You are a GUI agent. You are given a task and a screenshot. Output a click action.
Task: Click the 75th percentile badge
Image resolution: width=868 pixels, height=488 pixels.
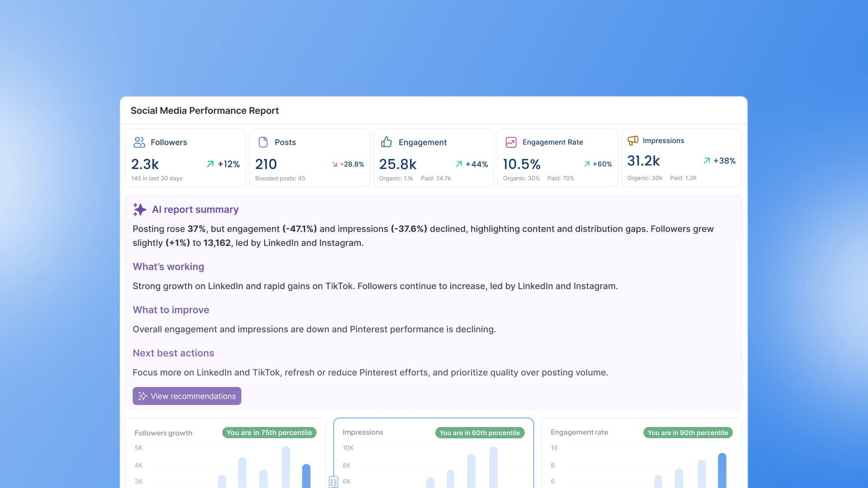[269, 433]
